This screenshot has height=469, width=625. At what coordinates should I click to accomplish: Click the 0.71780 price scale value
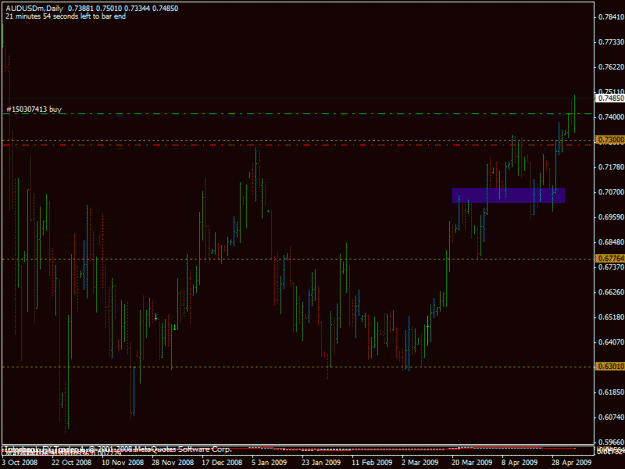(611, 167)
